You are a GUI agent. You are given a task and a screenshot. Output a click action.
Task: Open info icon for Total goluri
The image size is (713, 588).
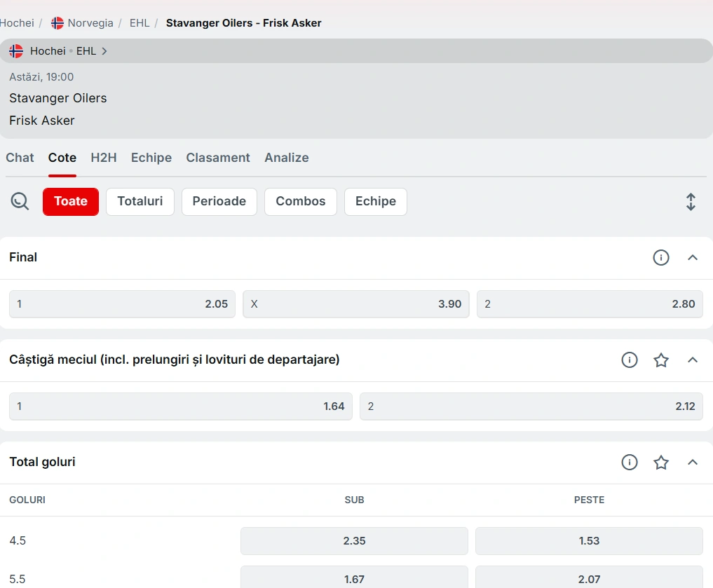pos(629,463)
